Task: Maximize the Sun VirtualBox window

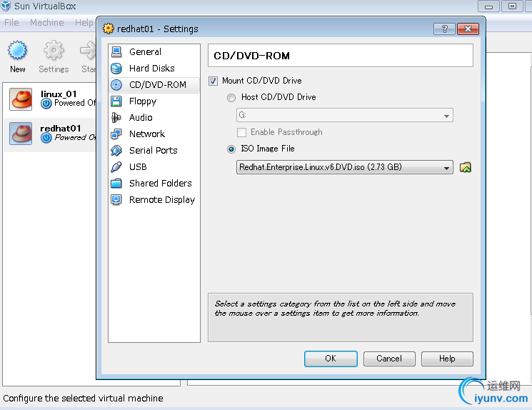Action: click(512, 6)
